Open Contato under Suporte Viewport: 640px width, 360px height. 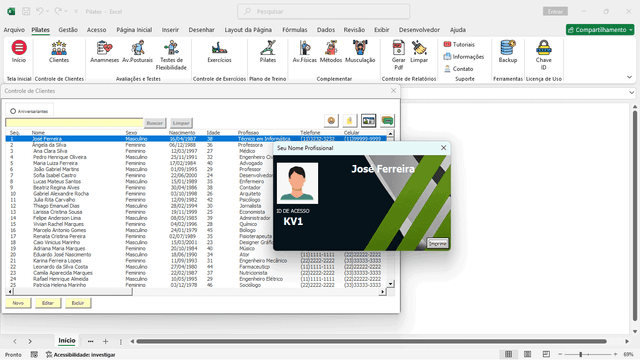click(458, 69)
